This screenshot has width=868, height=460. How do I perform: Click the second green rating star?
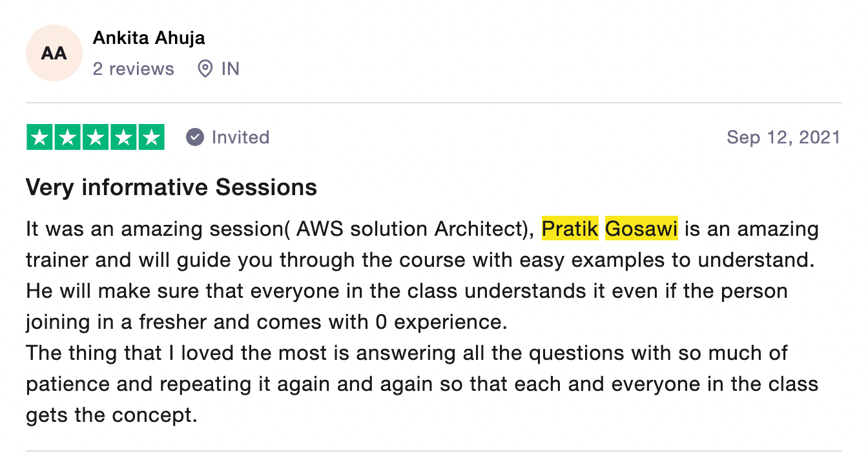click(x=68, y=137)
